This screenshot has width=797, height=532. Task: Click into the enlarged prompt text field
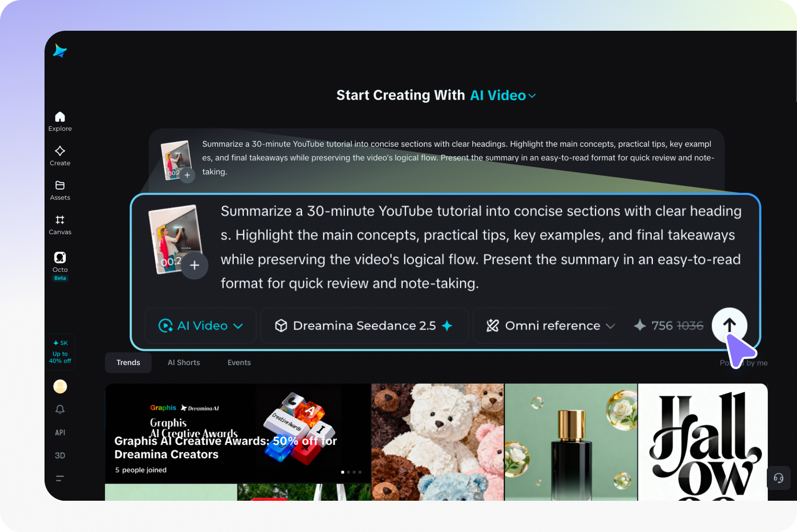481,247
